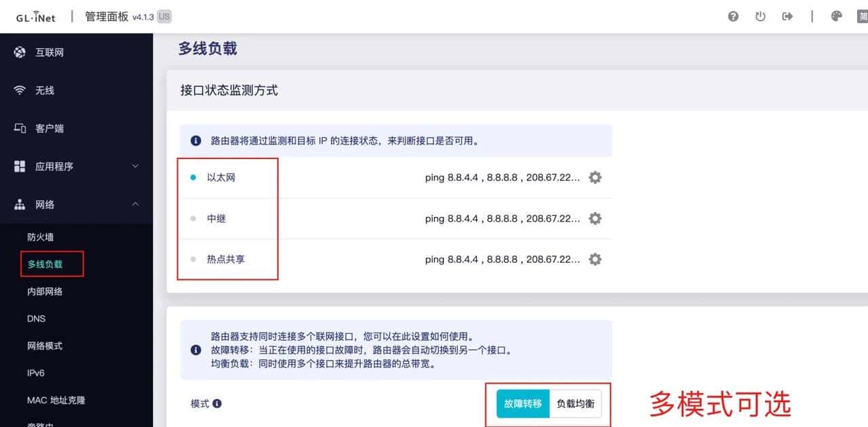Open the 简 language selector
This screenshot has width=868, height=427.
tap(862, 16)
